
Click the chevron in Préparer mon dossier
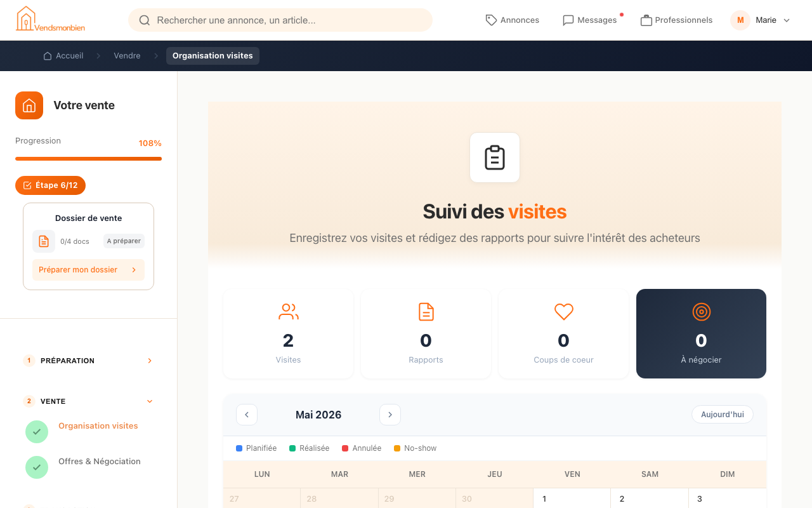[x=134, y=270]
